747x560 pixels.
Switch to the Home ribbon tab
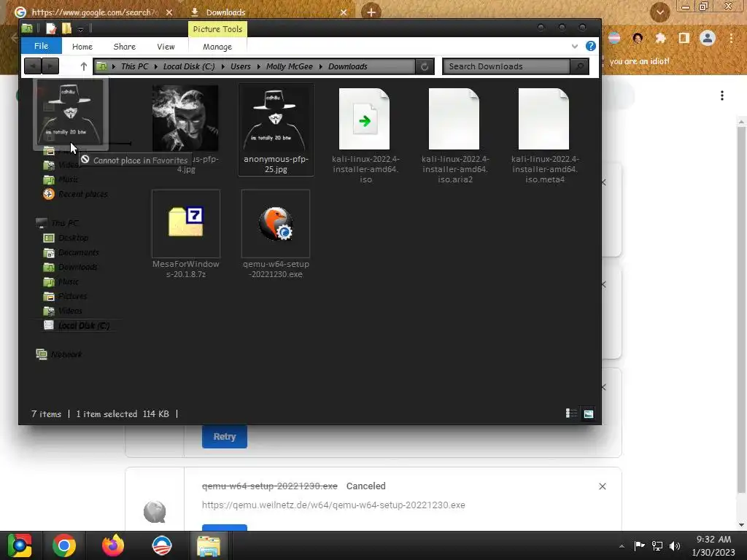[x=82, y=47]
